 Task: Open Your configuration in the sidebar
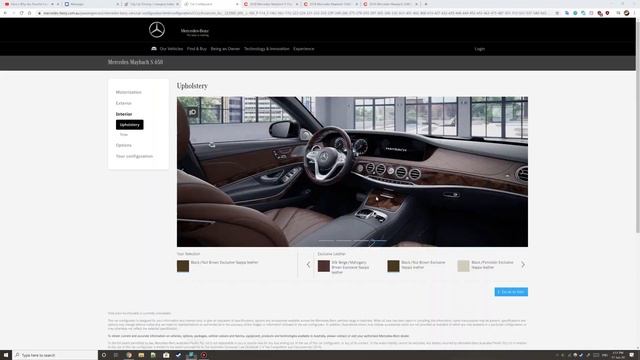pos(134,156)
